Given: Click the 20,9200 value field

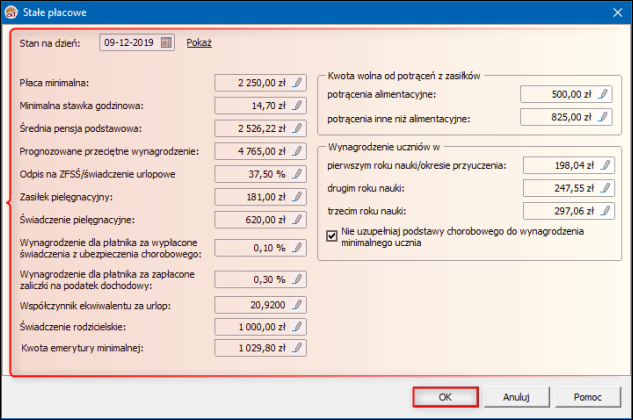Looking at the screenshot, I should (x=260, y=304).
